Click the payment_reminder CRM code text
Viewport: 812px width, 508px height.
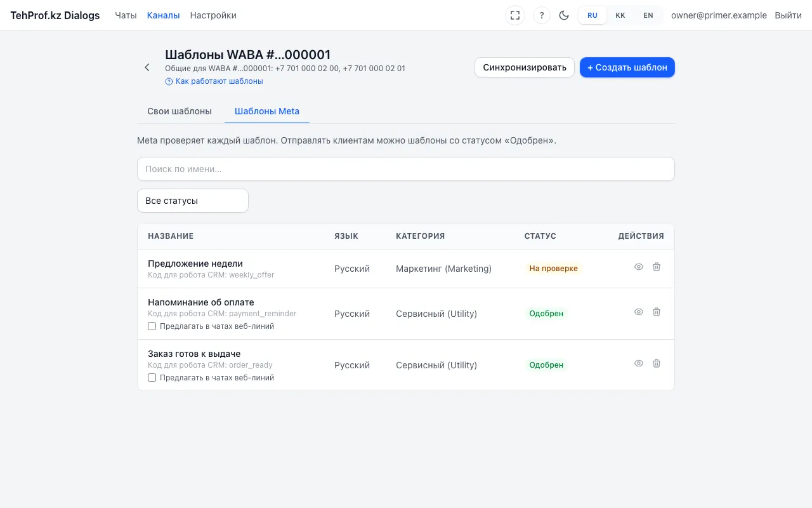(x=263, y=314)
